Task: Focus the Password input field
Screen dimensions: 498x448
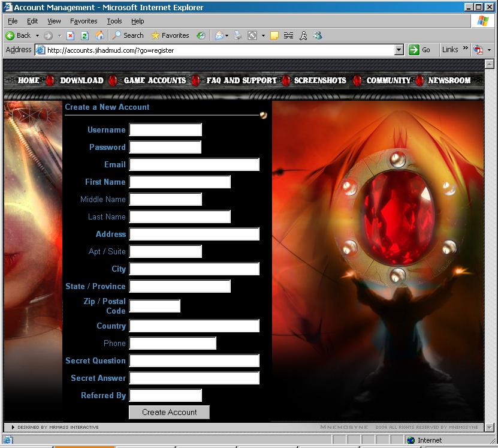Action: coord(165,147)
